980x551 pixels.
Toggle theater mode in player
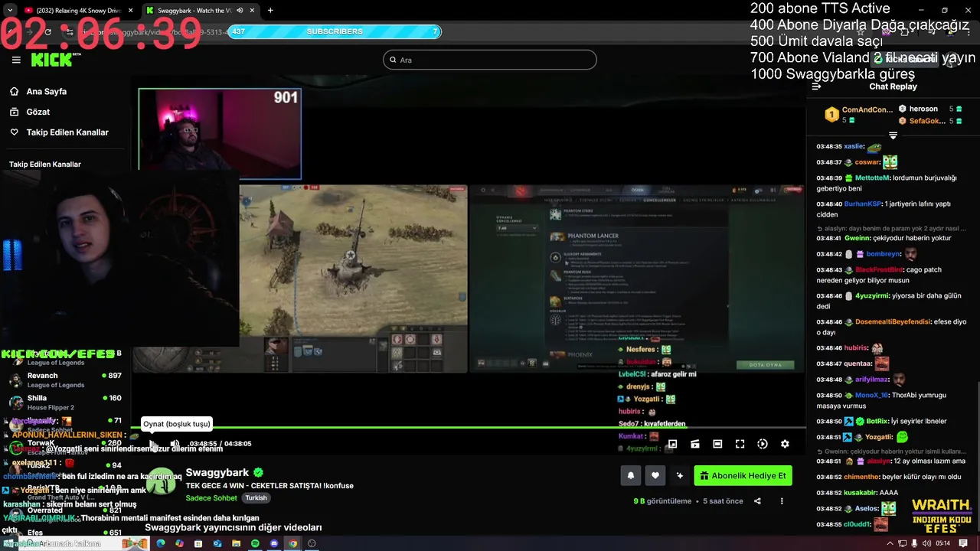point(717,444)
